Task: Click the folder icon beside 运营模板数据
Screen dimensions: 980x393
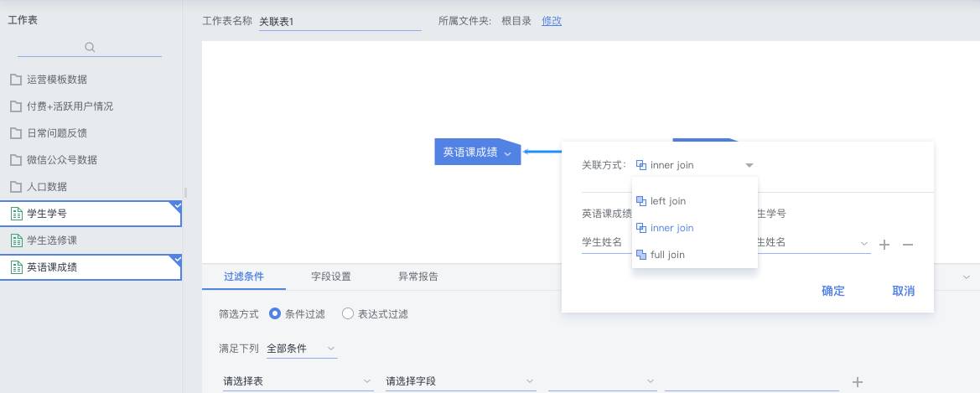Action: 16,80
